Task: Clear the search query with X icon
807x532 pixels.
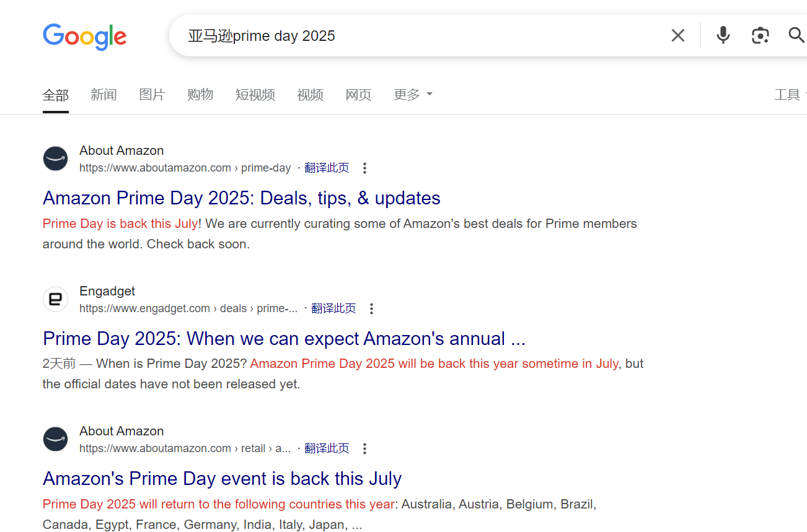Action: pyautogui.click(x=678, y=35)
